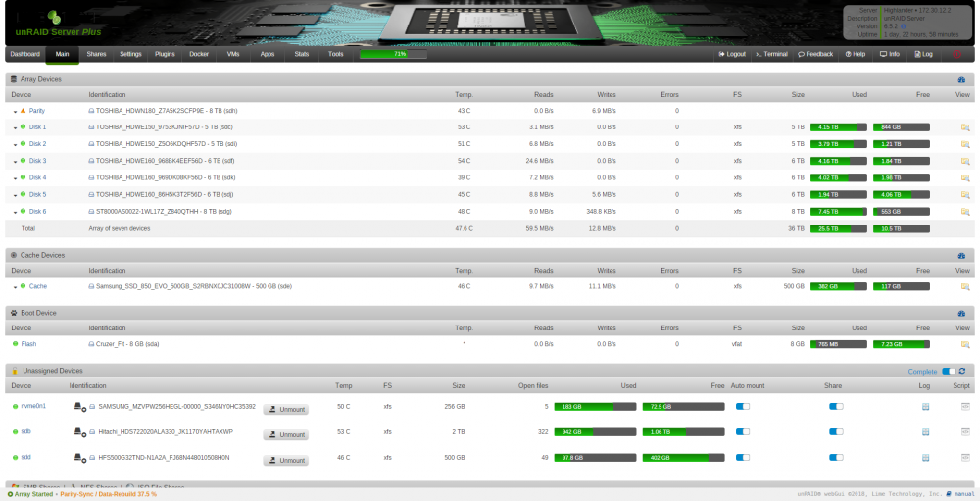This screenshot has width=980, height=501.
Task: Go to the Docker tab
Action: point(199,55)
